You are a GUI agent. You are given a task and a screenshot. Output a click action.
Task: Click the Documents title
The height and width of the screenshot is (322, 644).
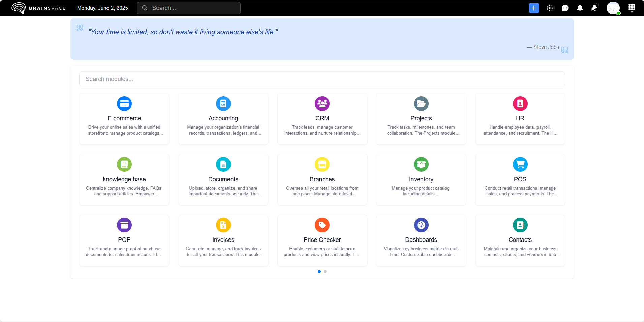pyautogui.click(x=223, y=179)
